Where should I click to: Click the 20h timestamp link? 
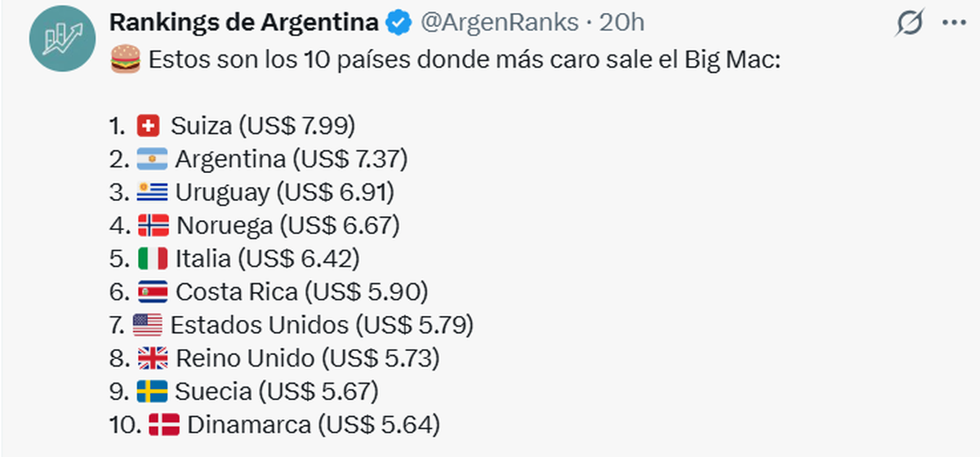(621, 23)
